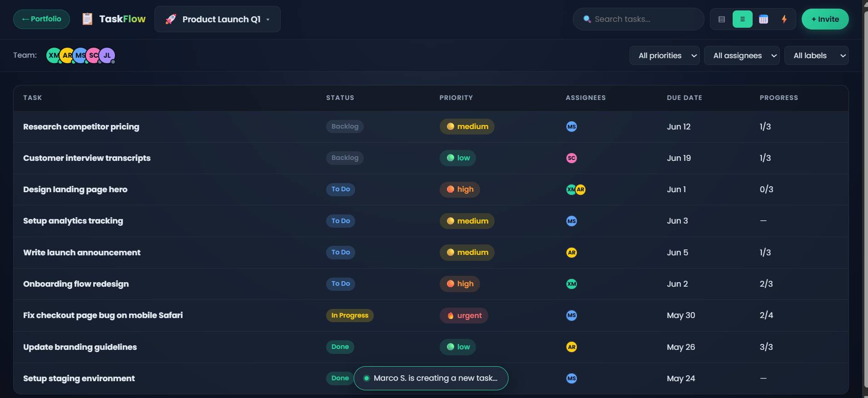Click the TaskFlow clipboard logo icon
The width and height of the screenshot is (868, 398).
point(87,19)
